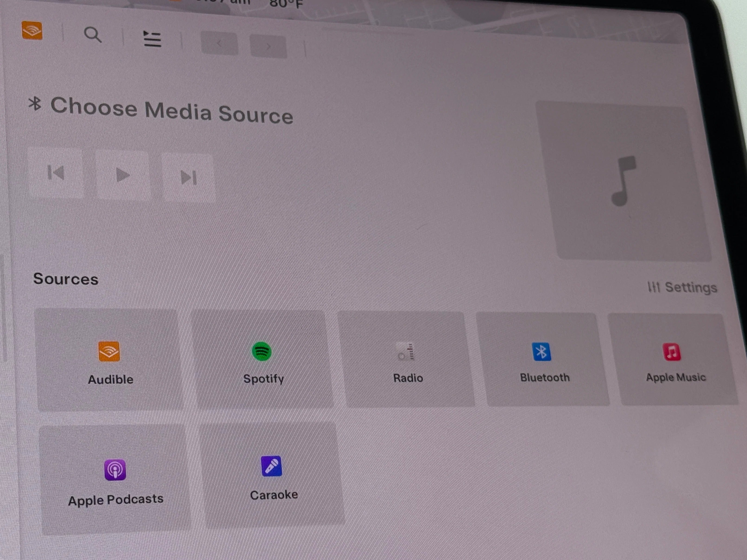Viewport: 747px width, 560px height.
Task: Click the Audible logo in top toolbar
Action: (32, 30)
